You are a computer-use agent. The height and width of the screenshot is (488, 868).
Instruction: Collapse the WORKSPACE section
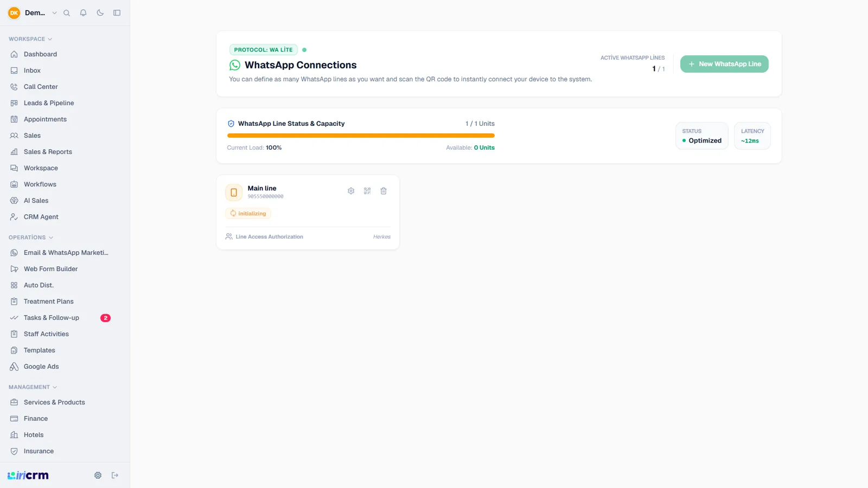coord(30,39)
